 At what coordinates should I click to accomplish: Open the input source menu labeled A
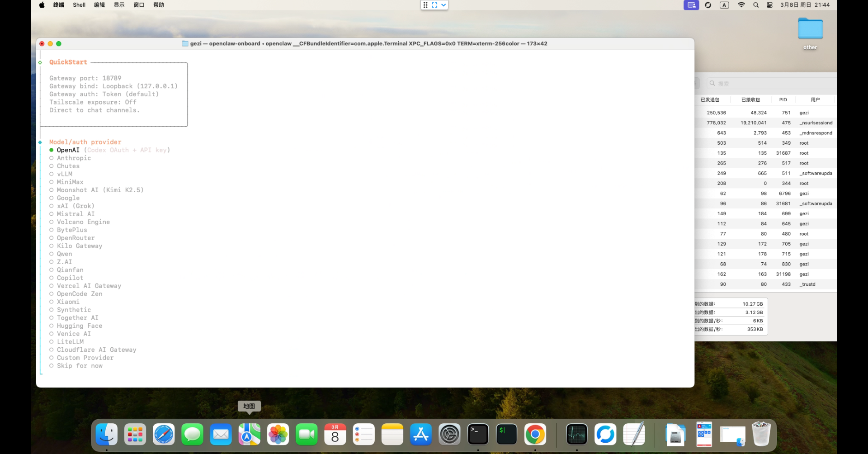pos(724,5)
